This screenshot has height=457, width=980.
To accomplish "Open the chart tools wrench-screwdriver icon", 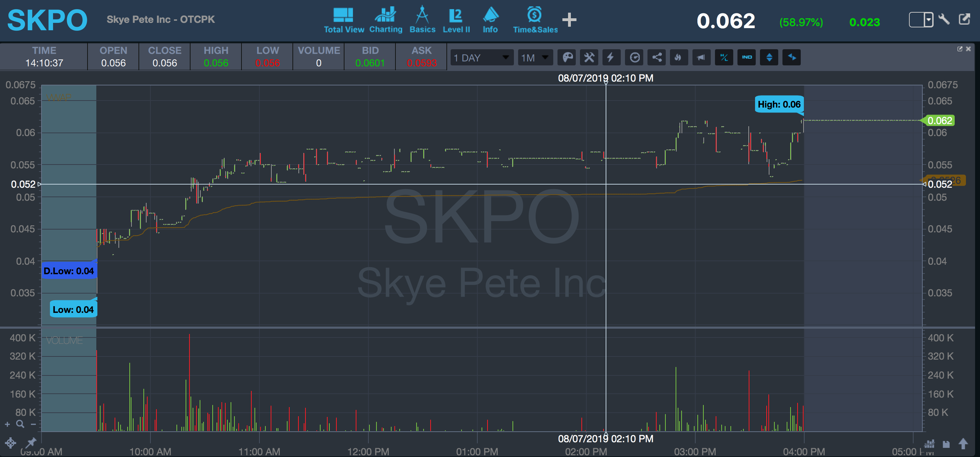I will [x=589, y=57].
